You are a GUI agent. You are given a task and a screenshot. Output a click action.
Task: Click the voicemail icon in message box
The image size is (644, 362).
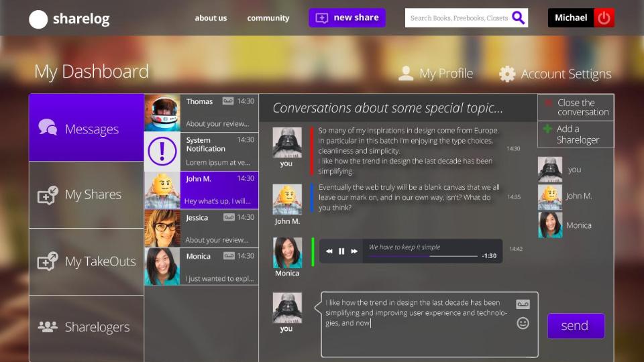[523, 304]
